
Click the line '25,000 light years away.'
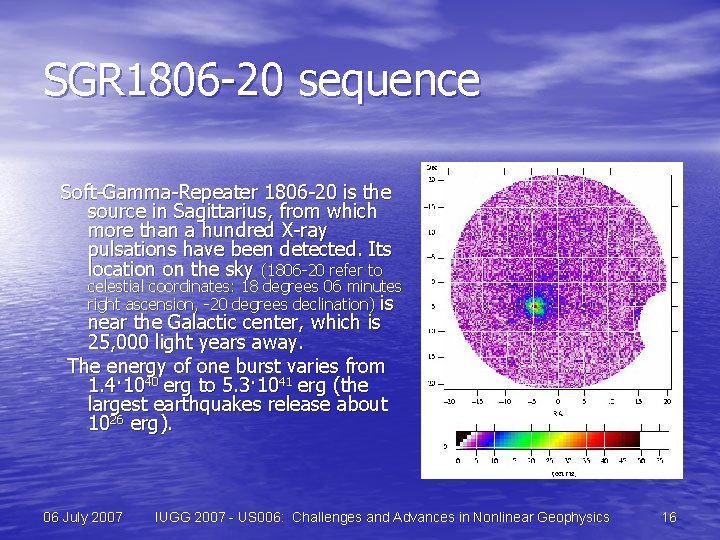point(196,343)
